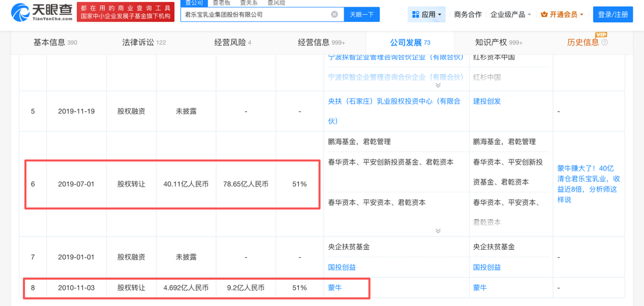Screen dimensions: 644x306
Task: Click the amount 40.11亿人民币
Action: pos(186,184)
